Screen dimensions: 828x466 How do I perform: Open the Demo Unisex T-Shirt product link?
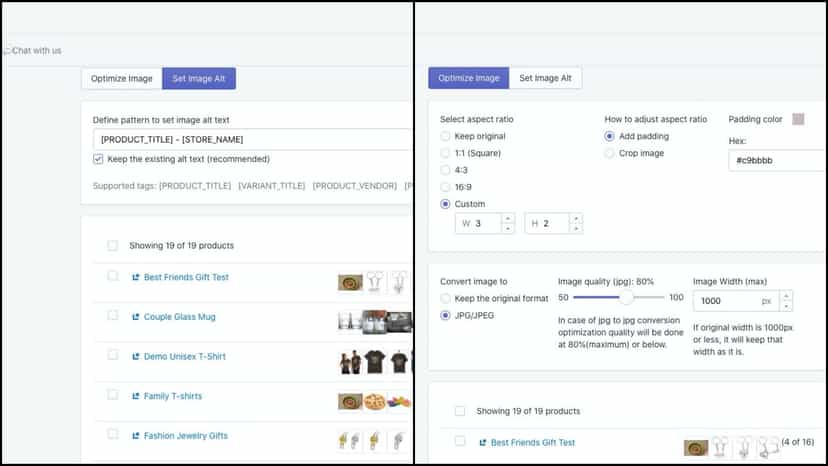pyautogui.click(x=184, y=357)
